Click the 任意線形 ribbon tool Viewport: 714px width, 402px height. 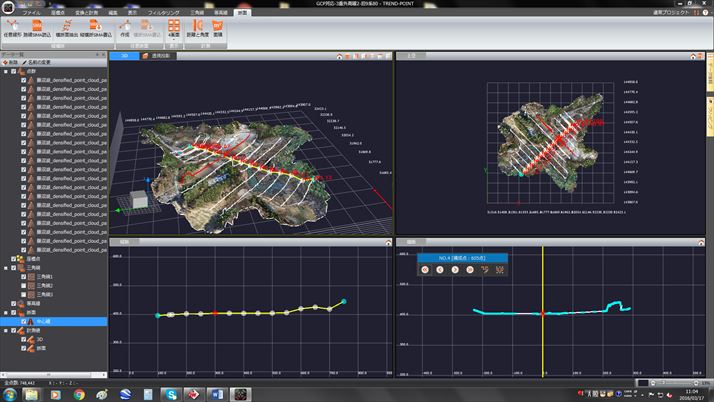click(12, 28)
